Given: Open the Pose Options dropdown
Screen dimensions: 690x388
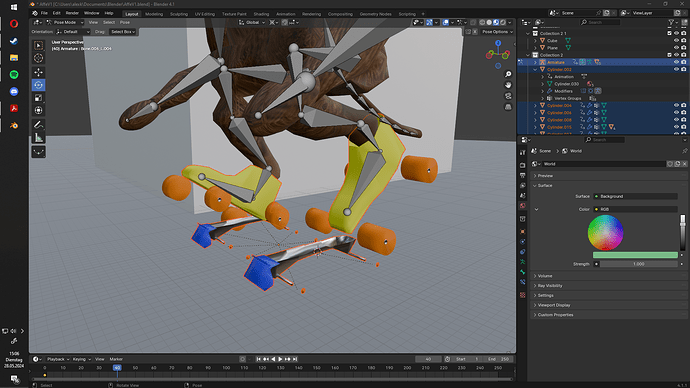Looking at the screenshot, I should point(497,32).
